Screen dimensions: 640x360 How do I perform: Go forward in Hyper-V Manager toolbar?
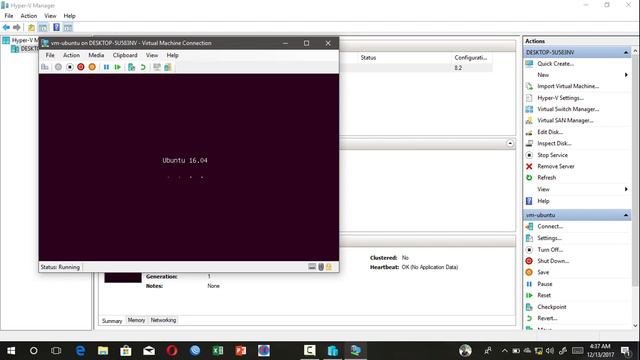coord(17,27)
